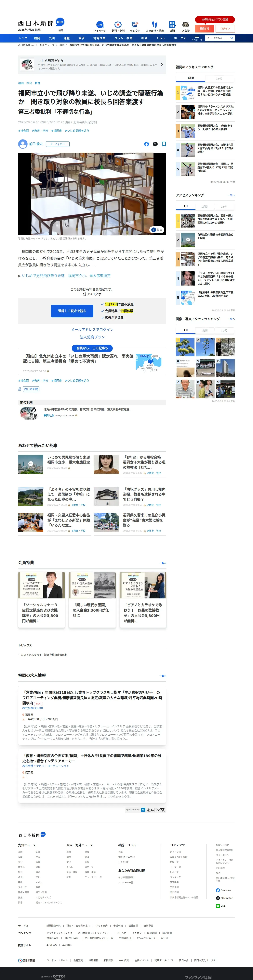This screenshot has height=980, width=253.
Task: Click 西日本新聞 source tag below article
Action: pos(31,389)
